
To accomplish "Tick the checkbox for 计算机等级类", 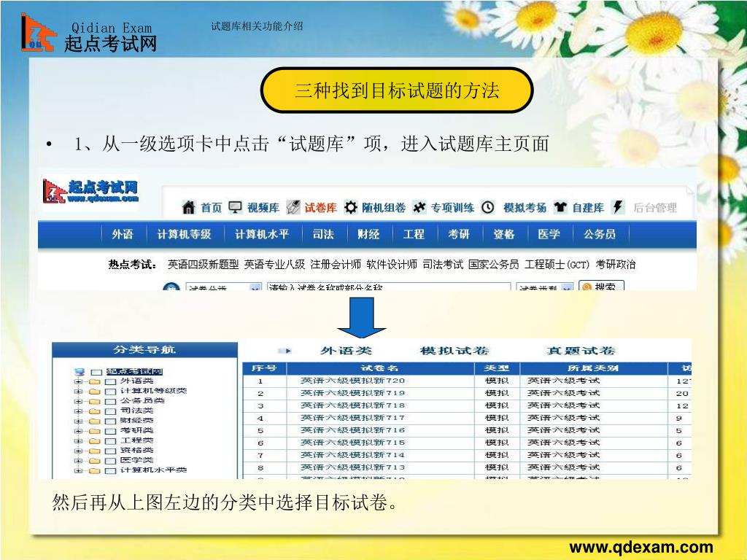I will pos(110,392).
